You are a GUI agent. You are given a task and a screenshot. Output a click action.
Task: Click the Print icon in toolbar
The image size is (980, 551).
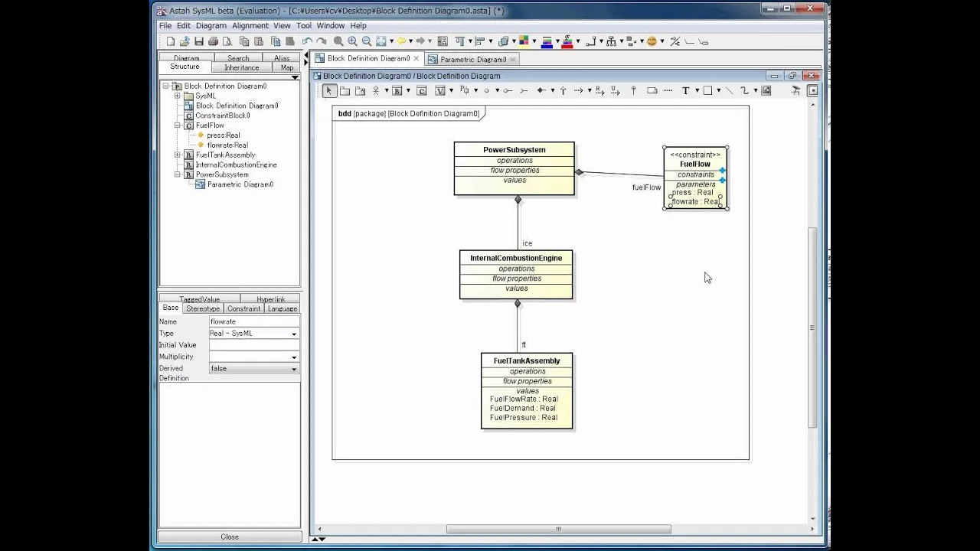coord(213,41)
